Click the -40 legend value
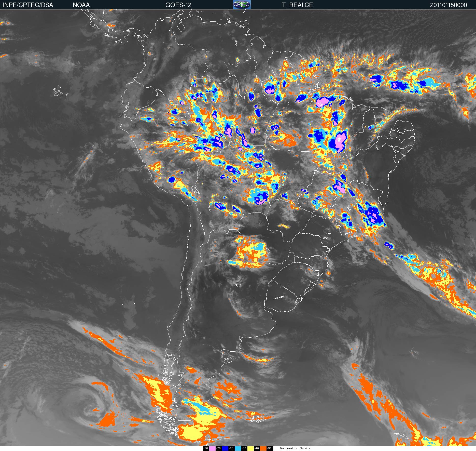Viewport: 476px width, 451px height. [x=257, y=448]
